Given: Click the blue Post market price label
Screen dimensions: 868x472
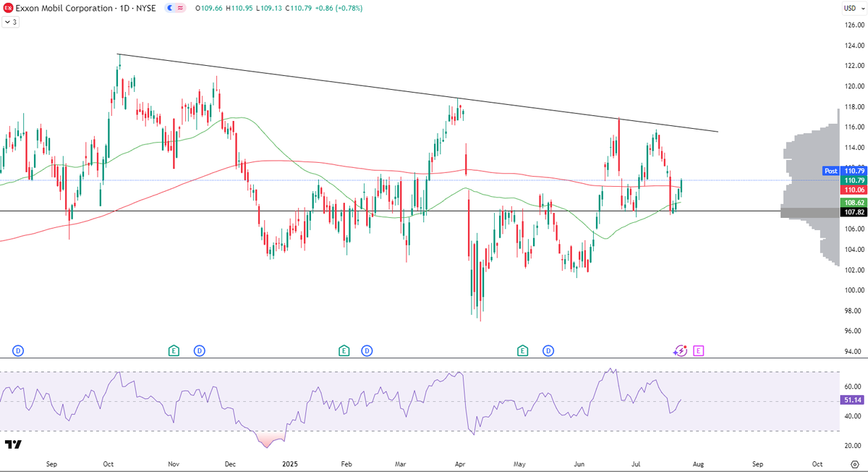Looking at the screenshot, I should point(831,171).
